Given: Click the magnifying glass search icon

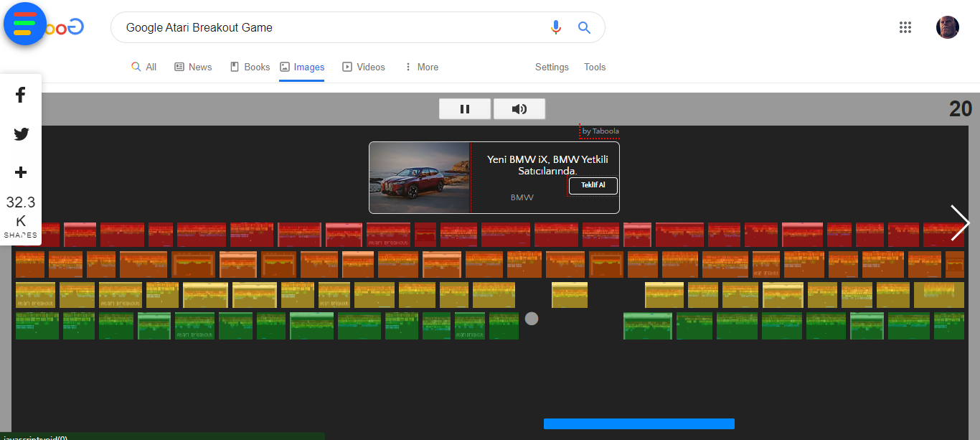Looking at the screenshot, I should pos(584,27).
